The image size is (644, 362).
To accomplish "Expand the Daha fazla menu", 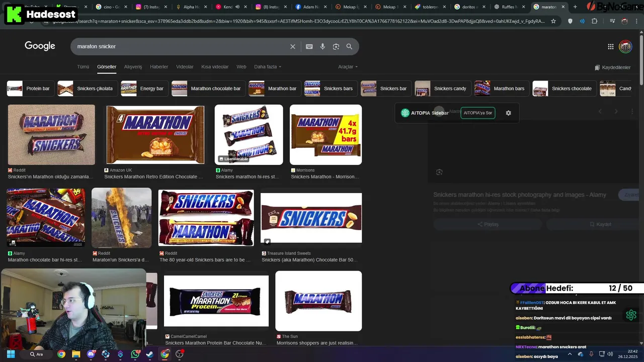I will click(268, 67).
